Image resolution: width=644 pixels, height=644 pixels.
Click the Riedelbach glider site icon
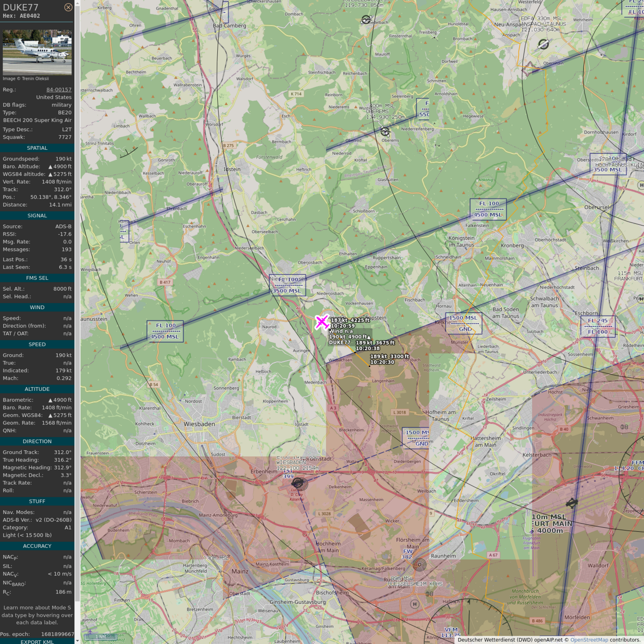click(x=366, y=20)
